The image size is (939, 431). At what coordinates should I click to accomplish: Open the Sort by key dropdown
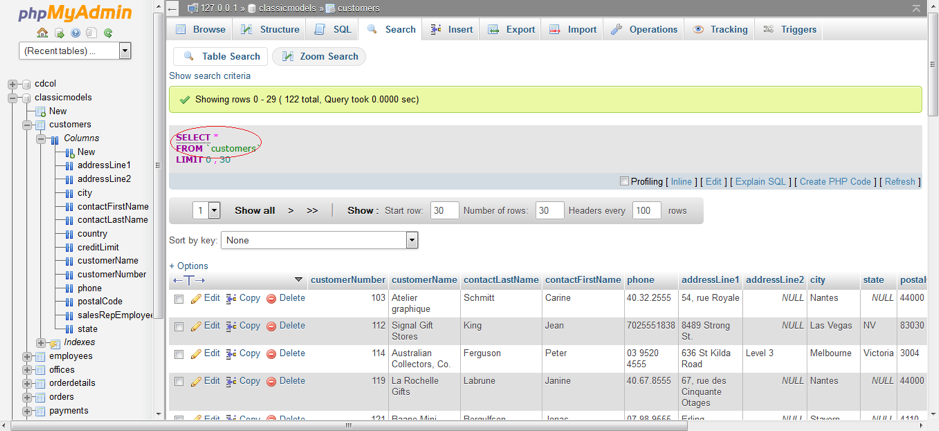320,240
